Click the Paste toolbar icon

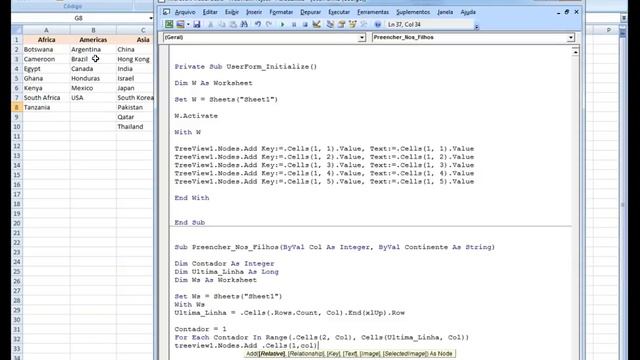[233, 24]
